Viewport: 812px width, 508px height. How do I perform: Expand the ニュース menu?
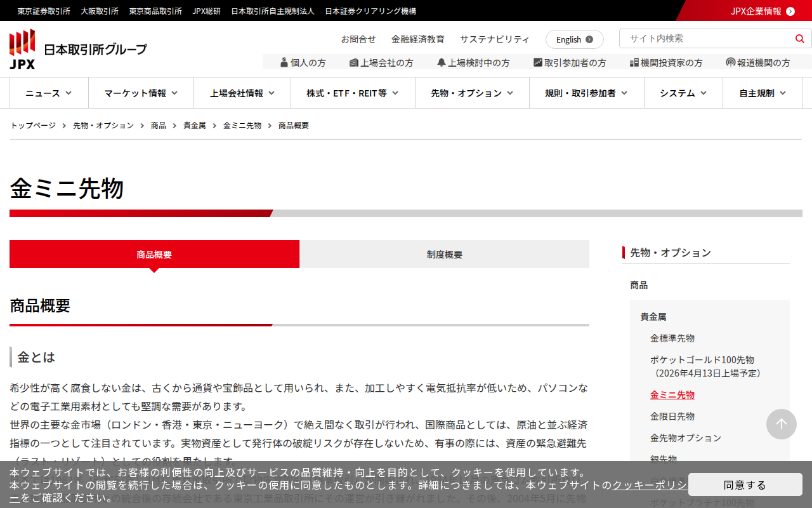click(49, 93)
